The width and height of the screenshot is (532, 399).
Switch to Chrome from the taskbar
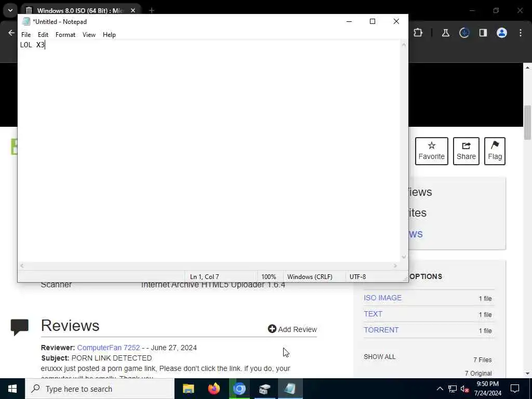coord(239,389)
